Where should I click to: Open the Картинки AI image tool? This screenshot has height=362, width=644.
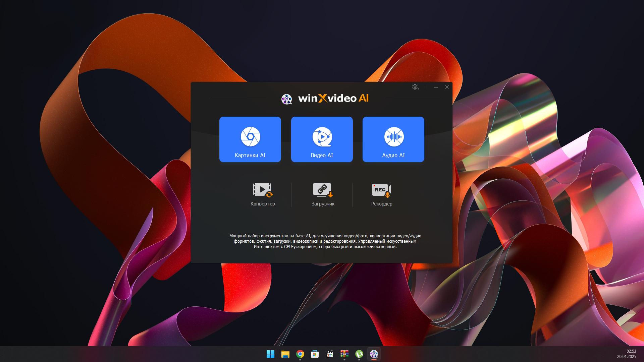coord(250,139)
